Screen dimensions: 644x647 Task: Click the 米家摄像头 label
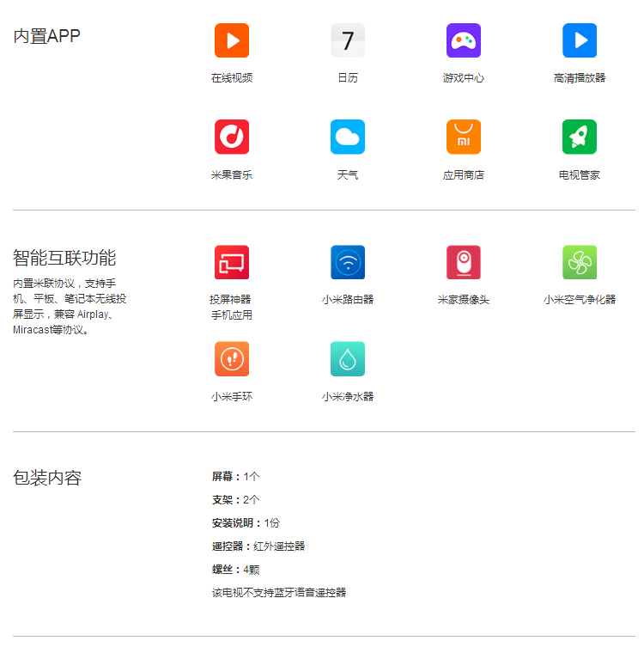tap(464, 300)
